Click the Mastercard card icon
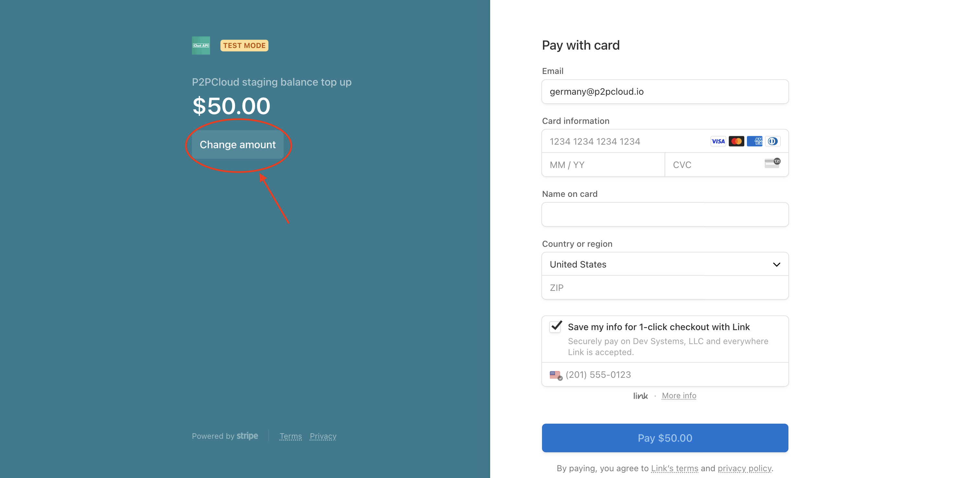The height and width of the screenshot is (478, 980). (x=736, y=142)
